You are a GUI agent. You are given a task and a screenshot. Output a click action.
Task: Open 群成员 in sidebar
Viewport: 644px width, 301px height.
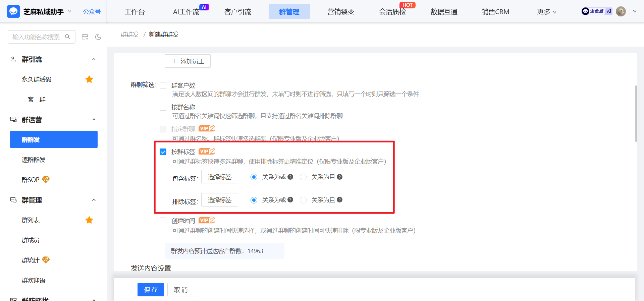31,240
